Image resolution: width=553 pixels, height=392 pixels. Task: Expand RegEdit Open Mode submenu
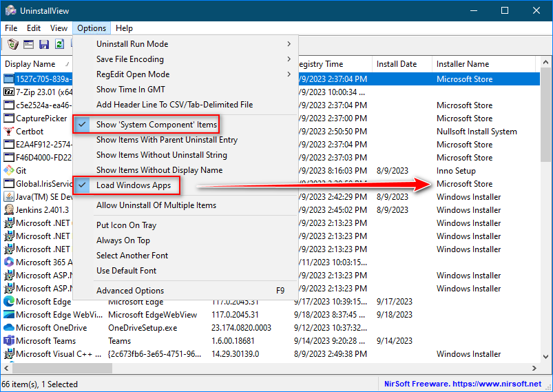[x=185, y=74]
